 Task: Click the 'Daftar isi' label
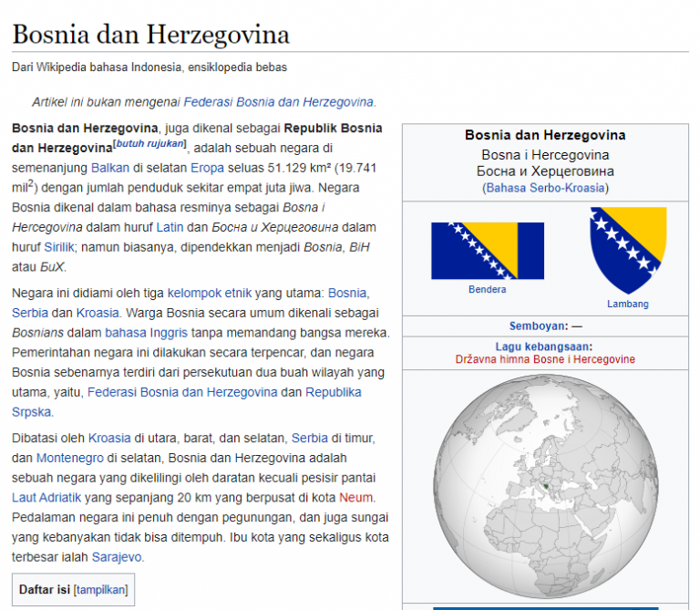[45, 590]
